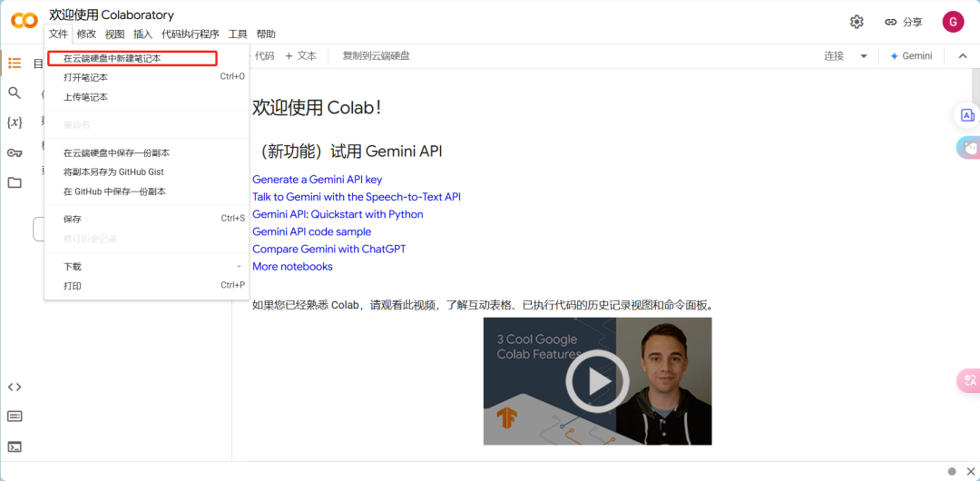980x481 pixels.
Task: Click the Colab CO logo
Action: tap(24, 21)
